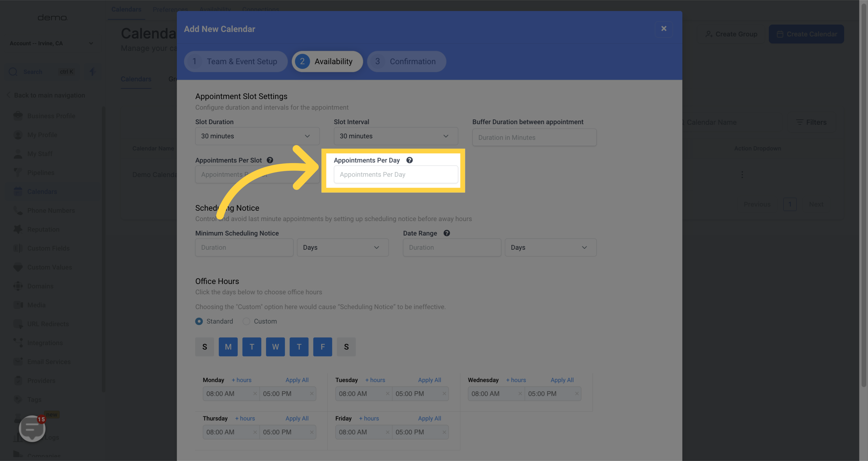Clear Friday's 08:00 AM start time
868x461 pixels.
[x=387, y=432]
